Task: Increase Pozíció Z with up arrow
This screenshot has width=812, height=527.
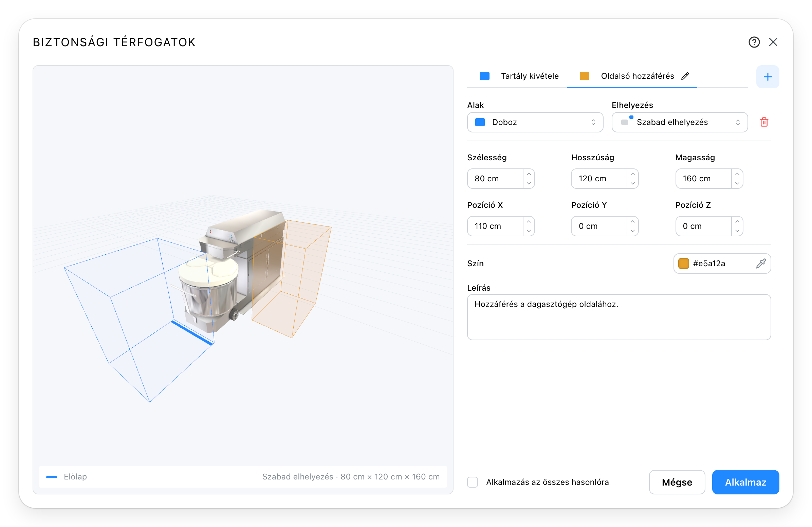Action: pos(737,221)
